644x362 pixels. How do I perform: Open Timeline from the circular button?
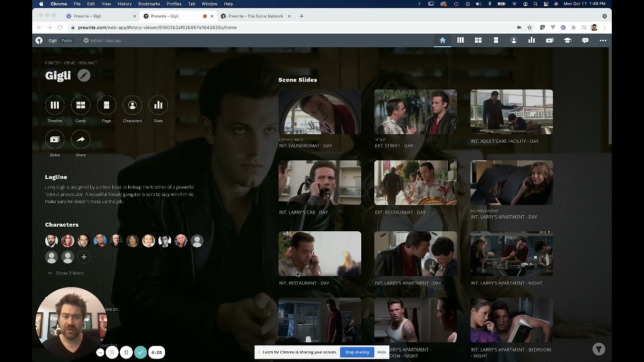click(x=55, y=105)
